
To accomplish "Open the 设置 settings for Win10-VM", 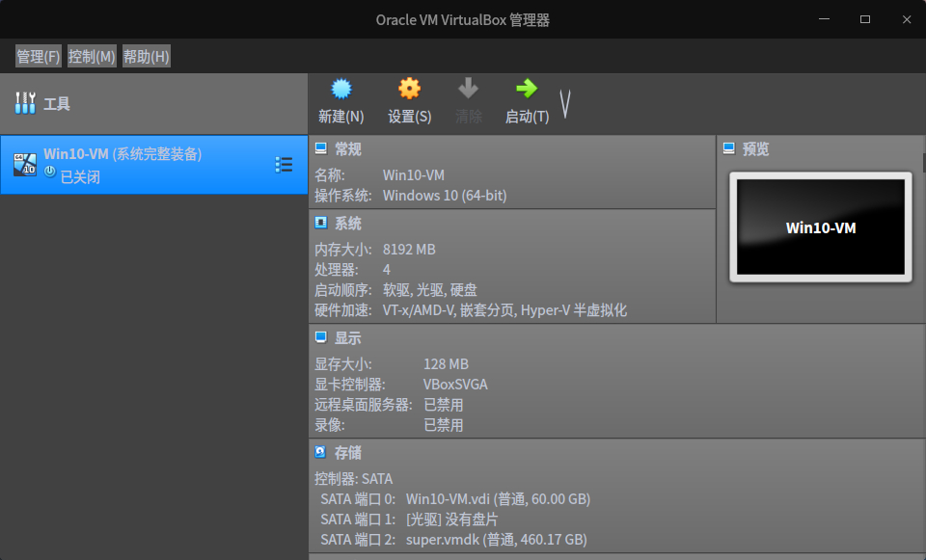I will tap(409, 100).
